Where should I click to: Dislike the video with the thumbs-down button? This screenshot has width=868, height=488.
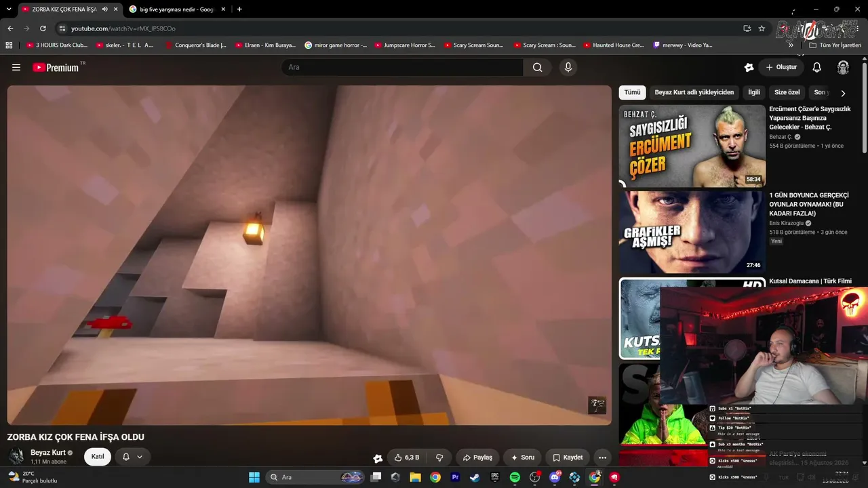[439, 457]
